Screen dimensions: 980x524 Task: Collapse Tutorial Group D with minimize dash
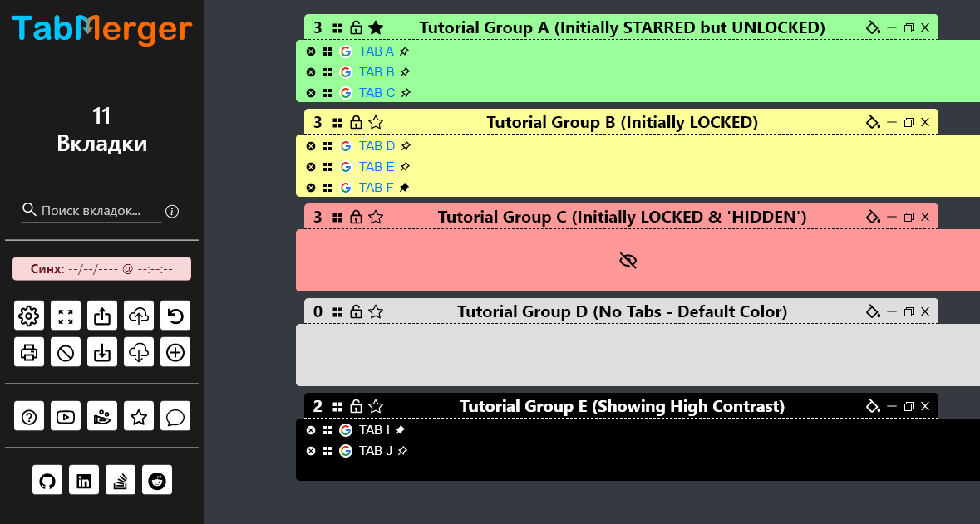tap(892, 311)
